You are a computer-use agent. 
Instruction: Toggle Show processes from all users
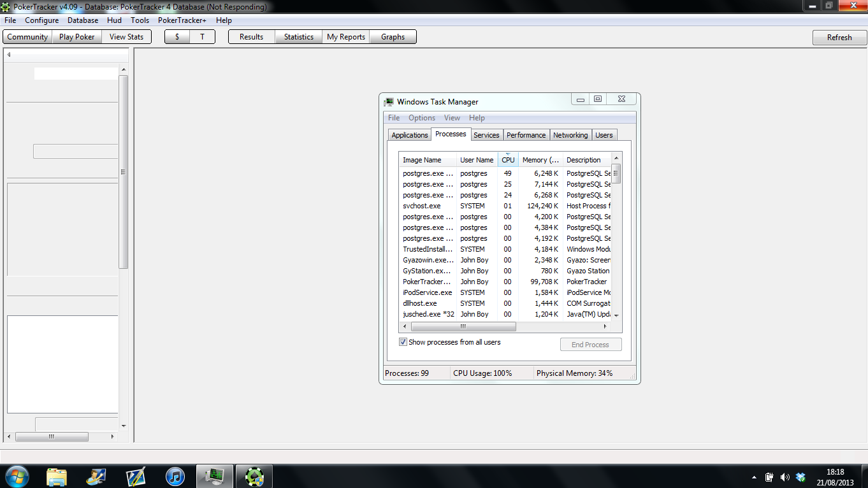coord(403,342)
